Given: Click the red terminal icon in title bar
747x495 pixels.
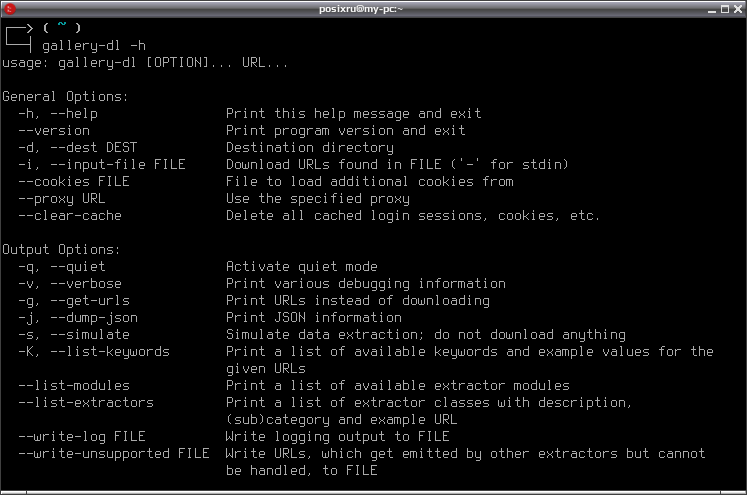Looking at the screenshot, I should 10,9.
